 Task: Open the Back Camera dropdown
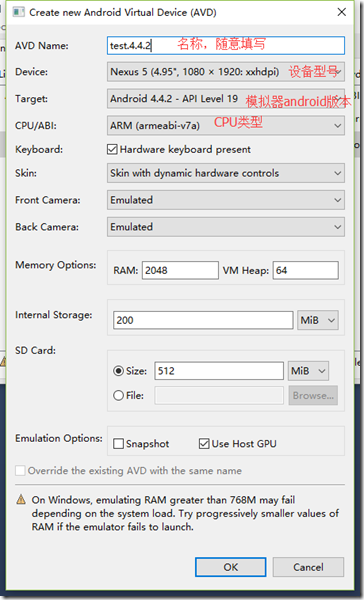point(226,227)
